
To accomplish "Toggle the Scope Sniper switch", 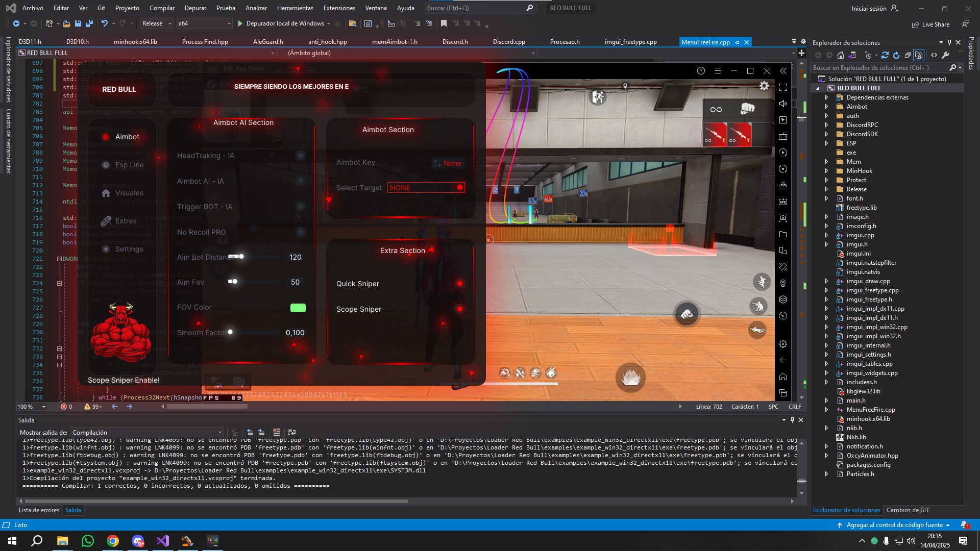I will [460, 309].
